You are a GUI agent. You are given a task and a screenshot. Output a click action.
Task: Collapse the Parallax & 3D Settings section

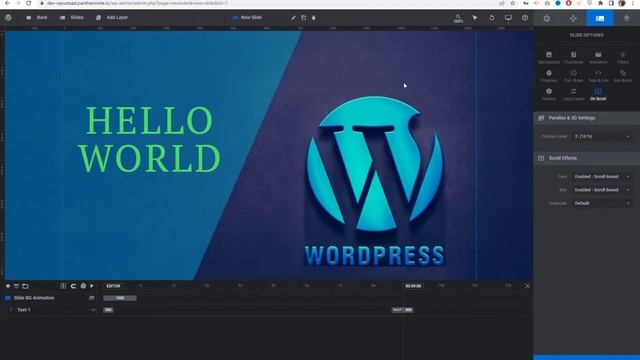tap(587, 118)
